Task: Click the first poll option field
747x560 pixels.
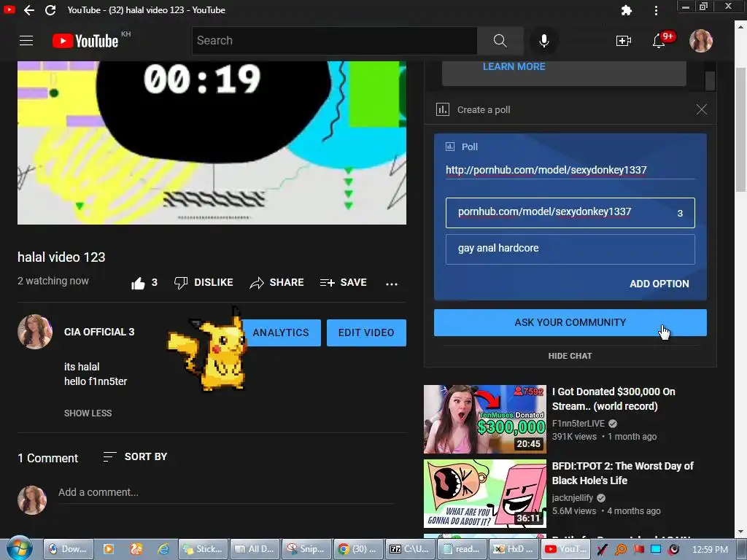Action: 570,212
